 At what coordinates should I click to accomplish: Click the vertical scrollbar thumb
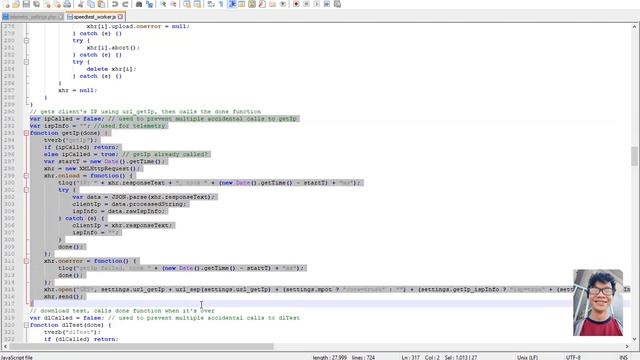pyautogui.click(x=634, y=156)
